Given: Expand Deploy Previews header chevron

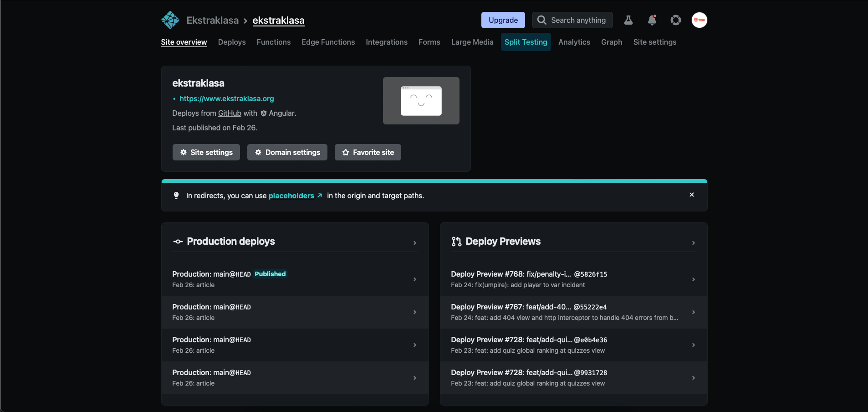Looking at the screenshot, I should point(694,243).
